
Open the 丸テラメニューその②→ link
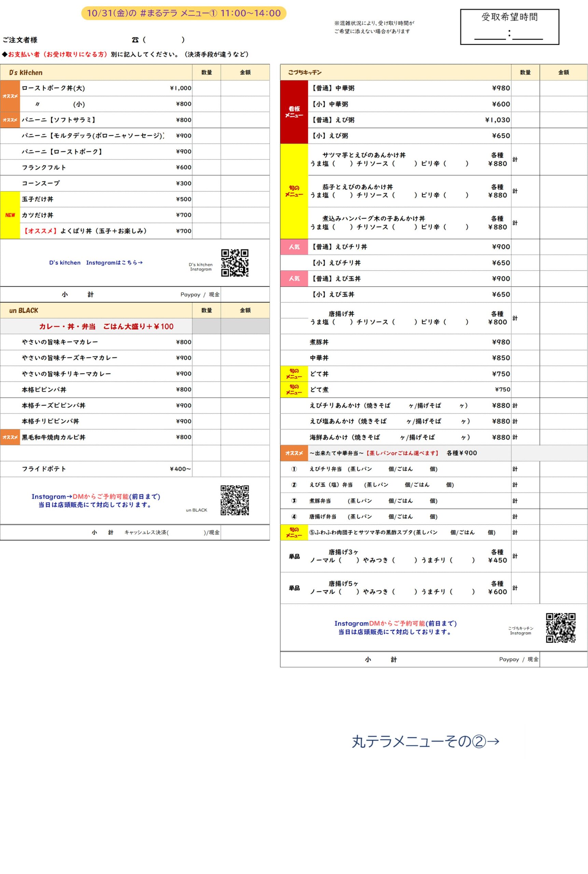pyautogui.click(x=425, y=741)
